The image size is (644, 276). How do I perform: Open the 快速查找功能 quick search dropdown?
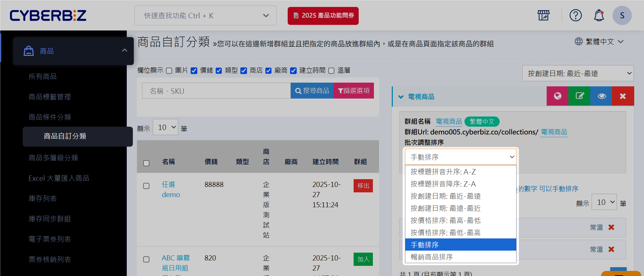click(205, 16)
